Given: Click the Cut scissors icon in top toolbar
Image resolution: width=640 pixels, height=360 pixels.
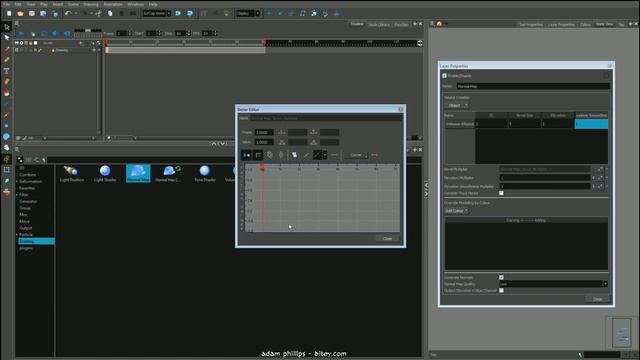Looking at the screenshot, I should click(98, 13).
